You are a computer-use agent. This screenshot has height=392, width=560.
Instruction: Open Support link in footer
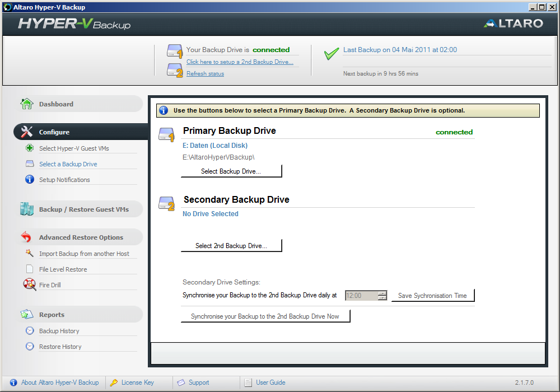coord(199,382)
